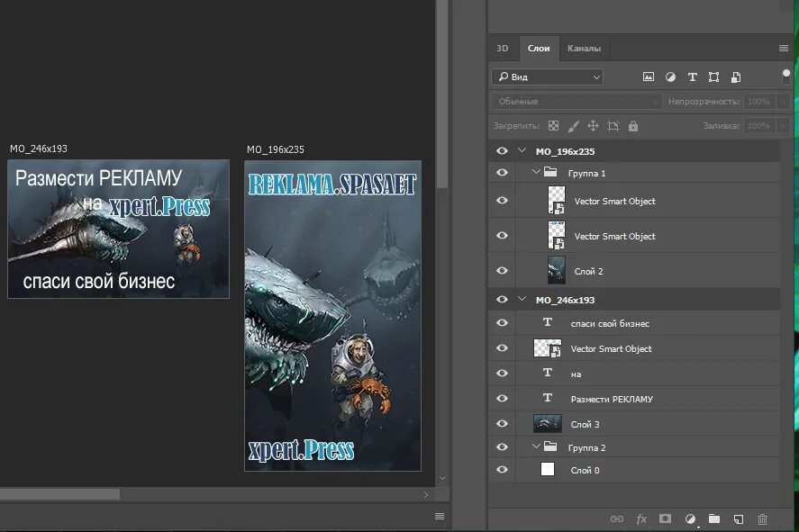Hide the Слой 0 layer
The height and width of the screenshot is (532, 799).
(x=502, y=469)
